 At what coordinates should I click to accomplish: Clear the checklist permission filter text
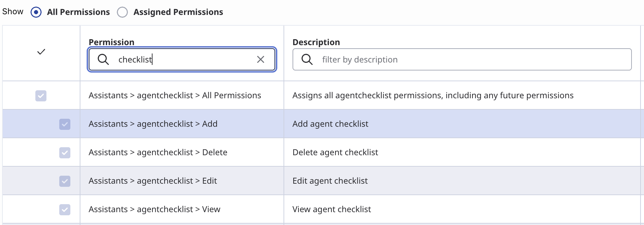[x=261, y=60]
